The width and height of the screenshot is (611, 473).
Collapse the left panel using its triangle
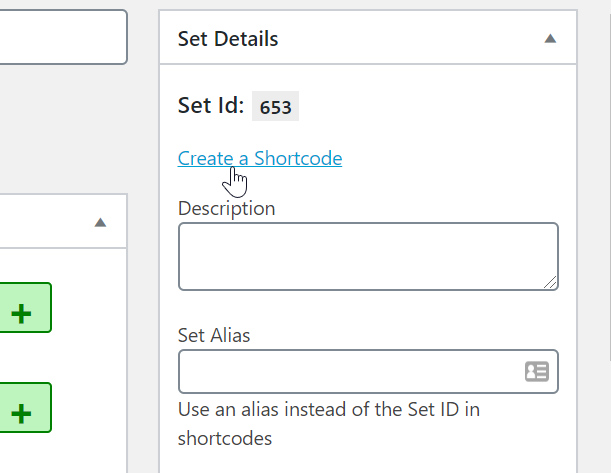pos(100,222)
